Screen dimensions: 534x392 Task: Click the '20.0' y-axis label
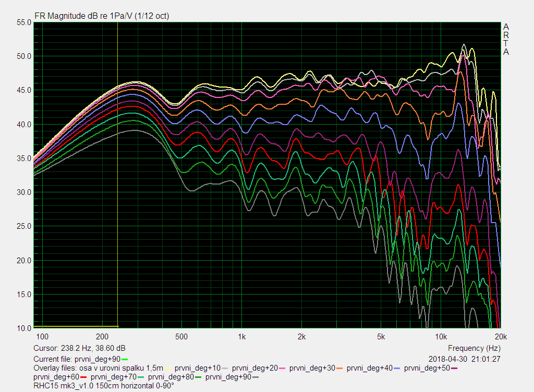[24, 260]
